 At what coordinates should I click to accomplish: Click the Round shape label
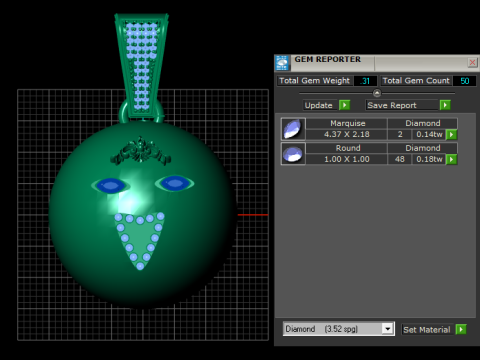point(347,148)
